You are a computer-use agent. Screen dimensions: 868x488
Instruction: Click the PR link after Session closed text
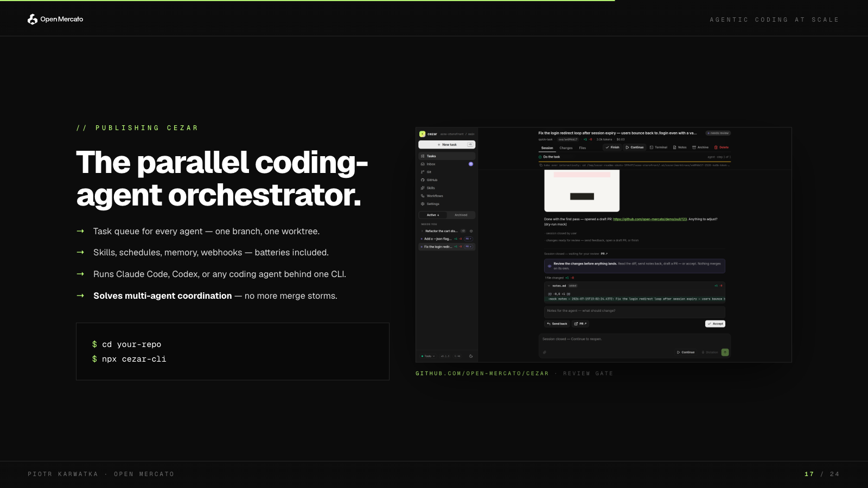(x=604, y=254)
